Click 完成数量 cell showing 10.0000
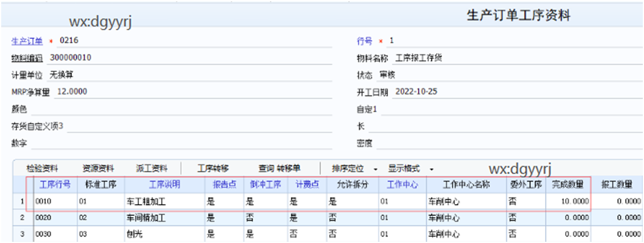 coord(567,202)
